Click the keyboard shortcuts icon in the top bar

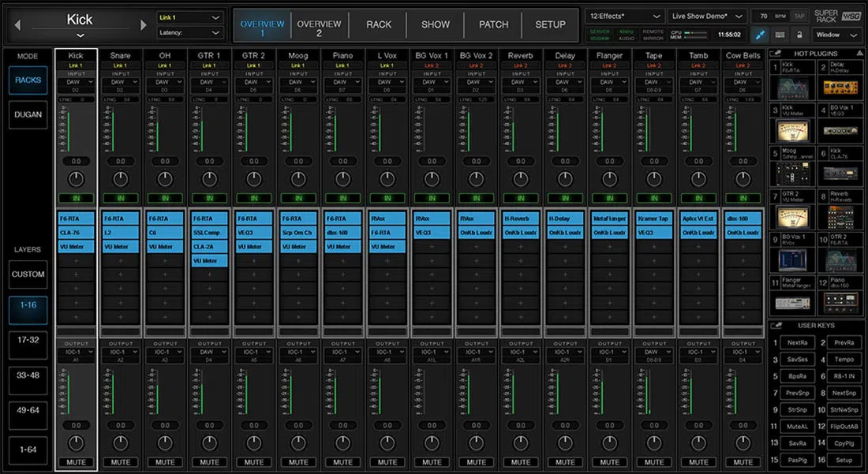pyautogui.click(x=781, y=35)
